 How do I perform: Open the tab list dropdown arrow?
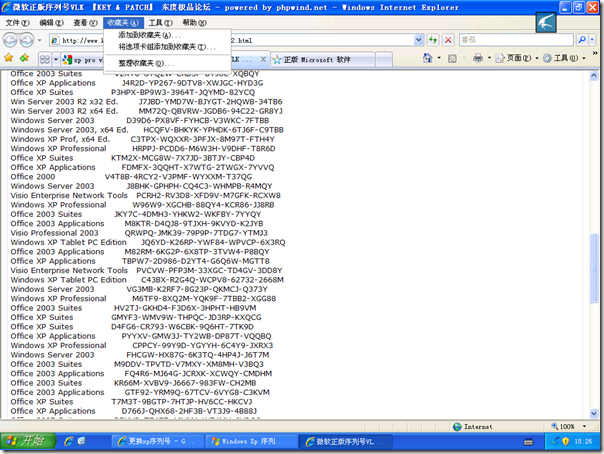[x=56, y=59]
